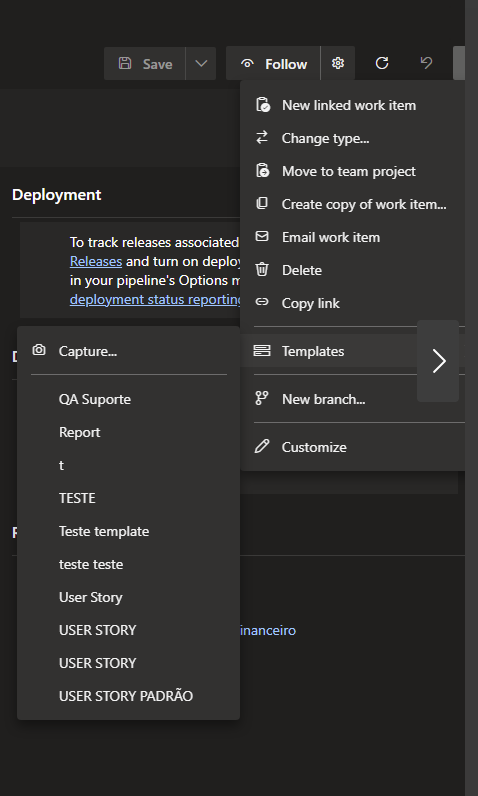Open the deployment status reporting link

click(156, 300)
